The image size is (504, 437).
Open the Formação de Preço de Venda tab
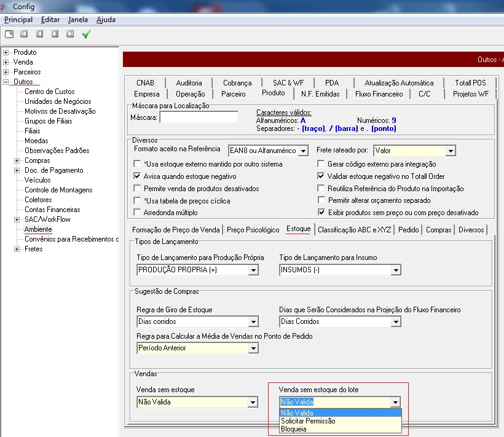[x=176, y=230]
